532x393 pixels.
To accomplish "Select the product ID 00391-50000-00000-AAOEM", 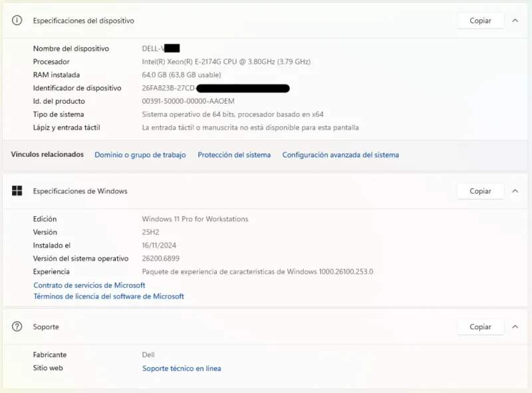I will coord(188,101).
